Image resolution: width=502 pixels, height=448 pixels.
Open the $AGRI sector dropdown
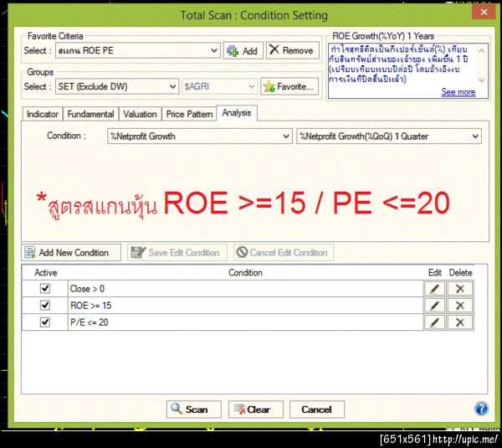click(x=219, y=86)
